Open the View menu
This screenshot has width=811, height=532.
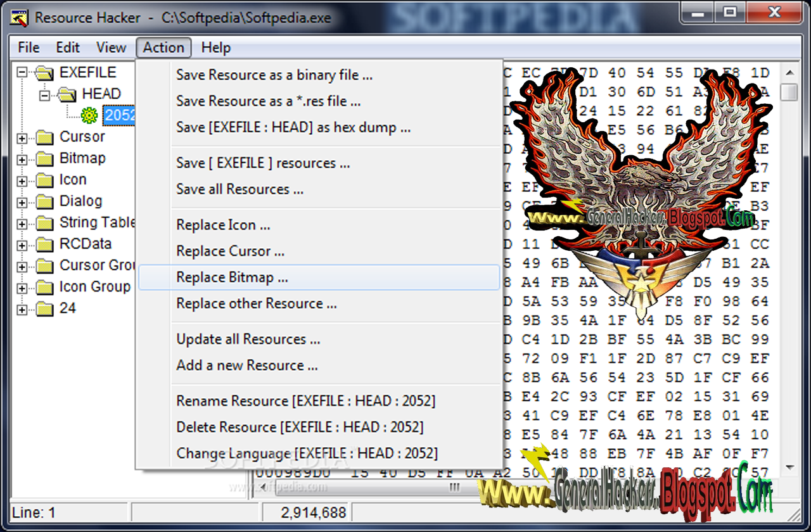click(111, 47)
